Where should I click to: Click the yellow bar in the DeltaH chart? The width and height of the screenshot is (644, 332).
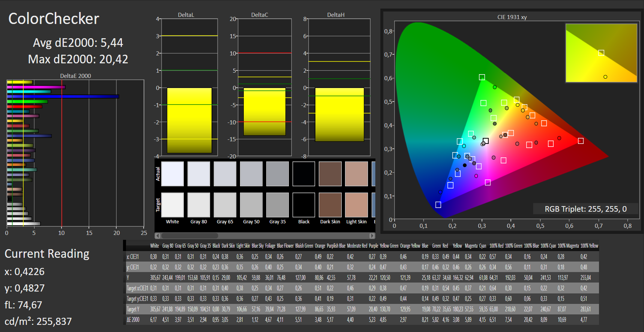pyautogui.click(x=339, y=115)
